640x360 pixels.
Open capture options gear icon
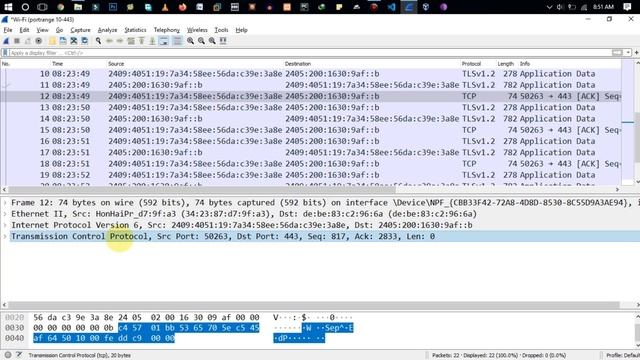[x=39, y=41]
